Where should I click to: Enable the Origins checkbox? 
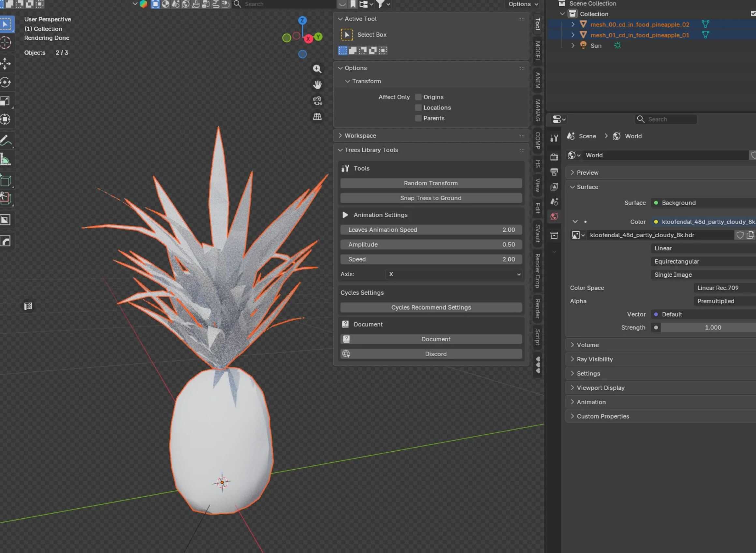pos(418,97)
